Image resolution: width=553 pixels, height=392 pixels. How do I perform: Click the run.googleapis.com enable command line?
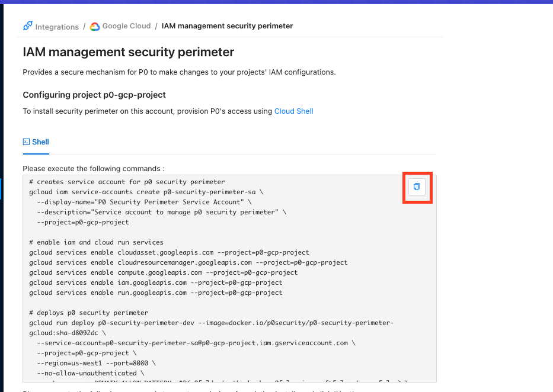(155, 293)
